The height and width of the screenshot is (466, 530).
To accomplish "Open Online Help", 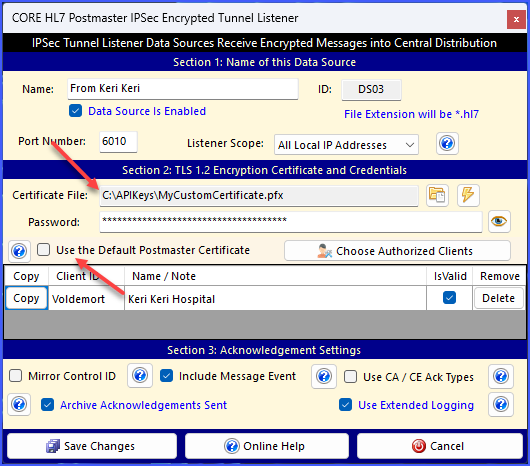I will [267, 446].
